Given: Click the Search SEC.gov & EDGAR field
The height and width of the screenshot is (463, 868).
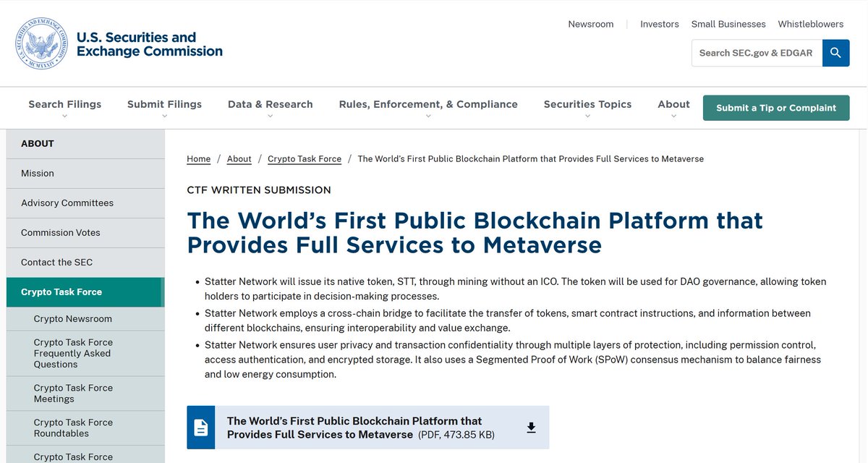Looking at the screenshot, I should pyautogui.click(x=757, y=53).
